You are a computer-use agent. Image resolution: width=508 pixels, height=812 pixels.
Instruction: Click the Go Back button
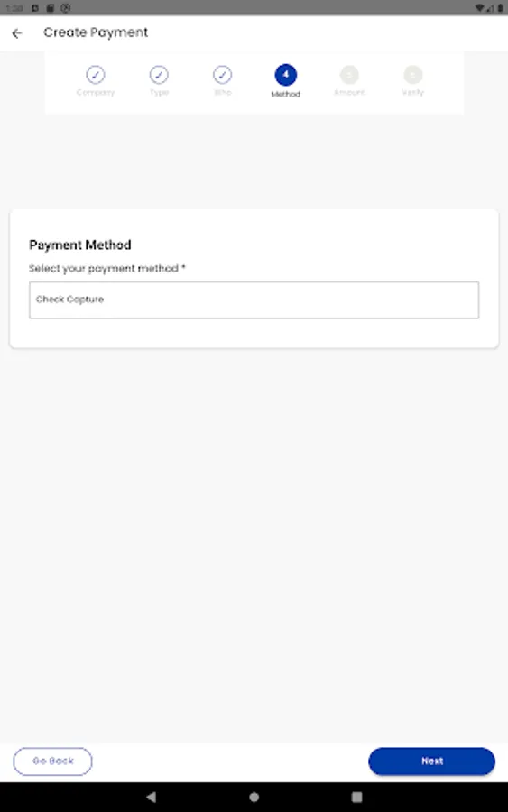coord(53,761)
